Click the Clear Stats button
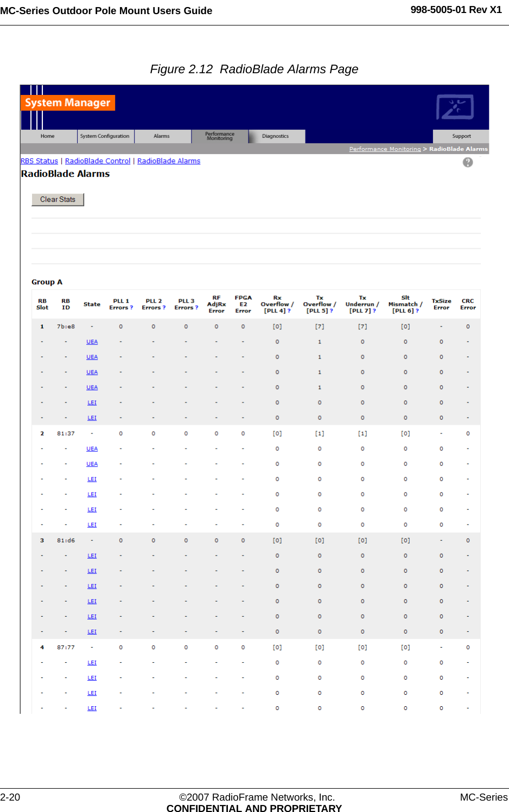The width and height of the screenshot is (509, 812). tap(58, 200)
